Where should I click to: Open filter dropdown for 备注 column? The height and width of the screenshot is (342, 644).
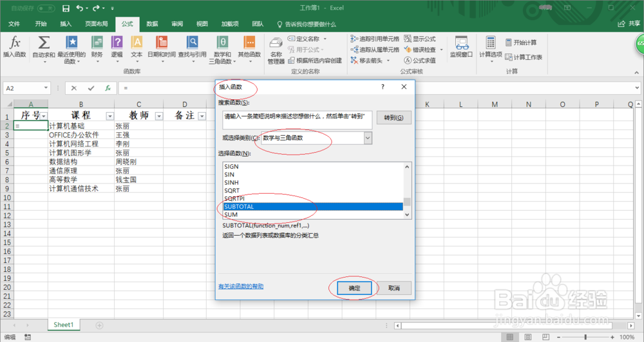pos(202,116)
